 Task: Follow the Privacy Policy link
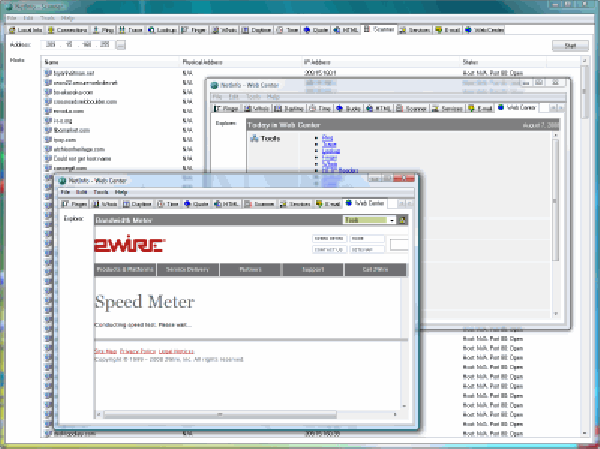tap(138, 351)
